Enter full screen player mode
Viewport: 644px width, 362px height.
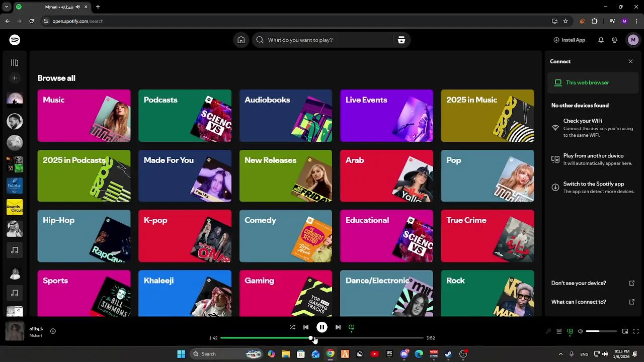pos(636,331)
